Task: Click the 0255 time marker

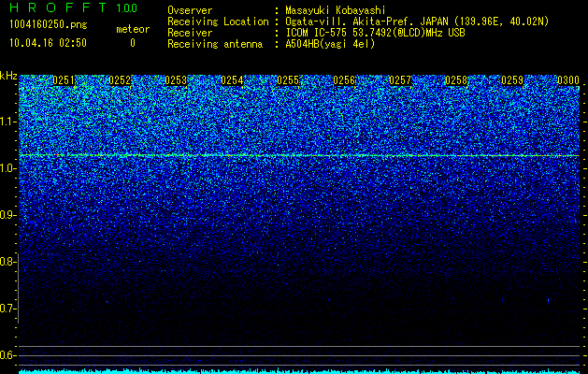Action: pyautogui.click(x=288, y=80)
